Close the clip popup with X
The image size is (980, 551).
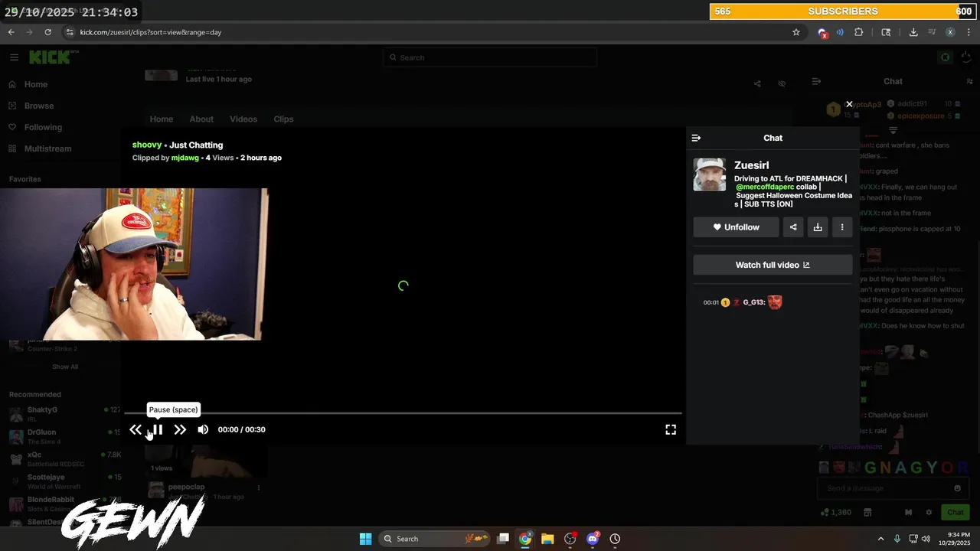pos(849,104)
